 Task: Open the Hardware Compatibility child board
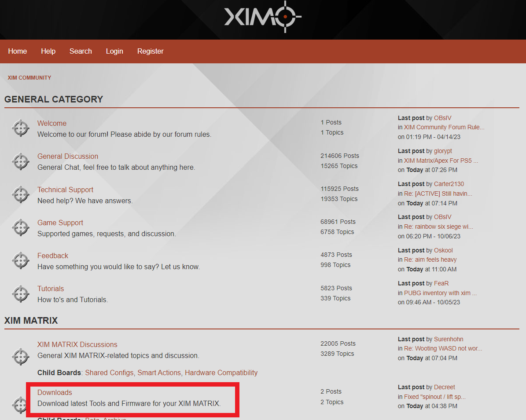coord(221,373)
